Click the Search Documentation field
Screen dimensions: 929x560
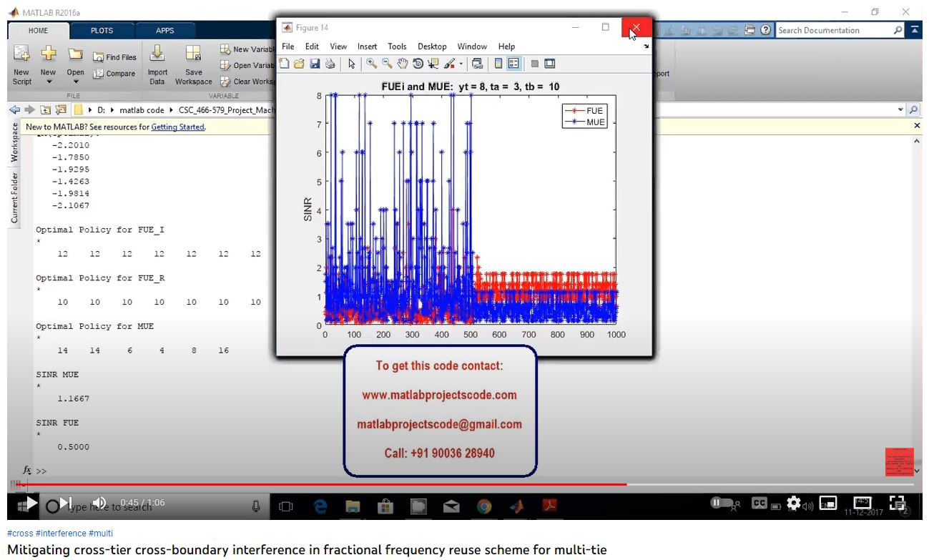click(x=832, y=31)
